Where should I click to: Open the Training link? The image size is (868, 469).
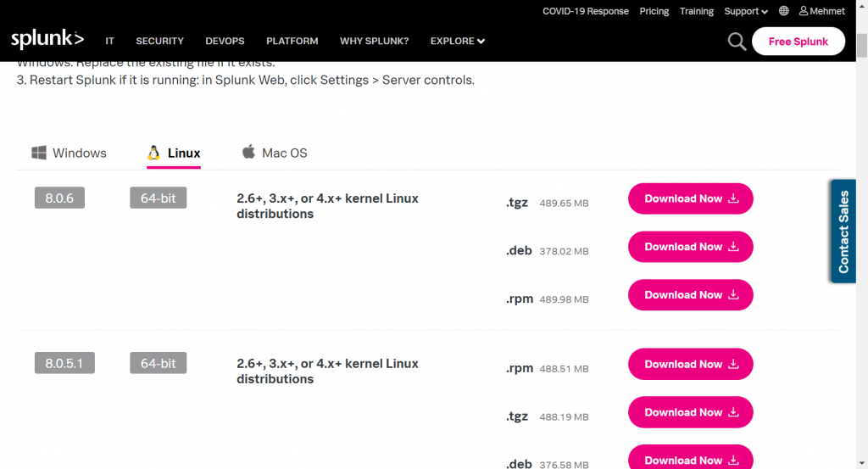(697, 11)
